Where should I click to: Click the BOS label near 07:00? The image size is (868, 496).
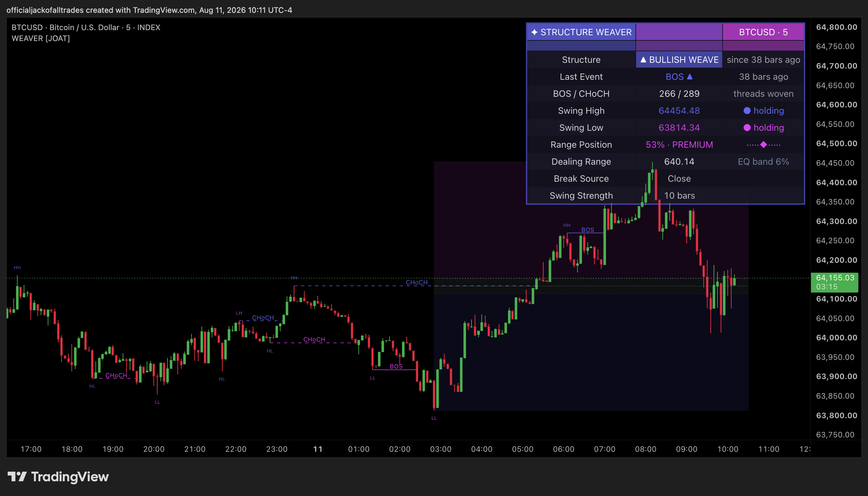587,230
